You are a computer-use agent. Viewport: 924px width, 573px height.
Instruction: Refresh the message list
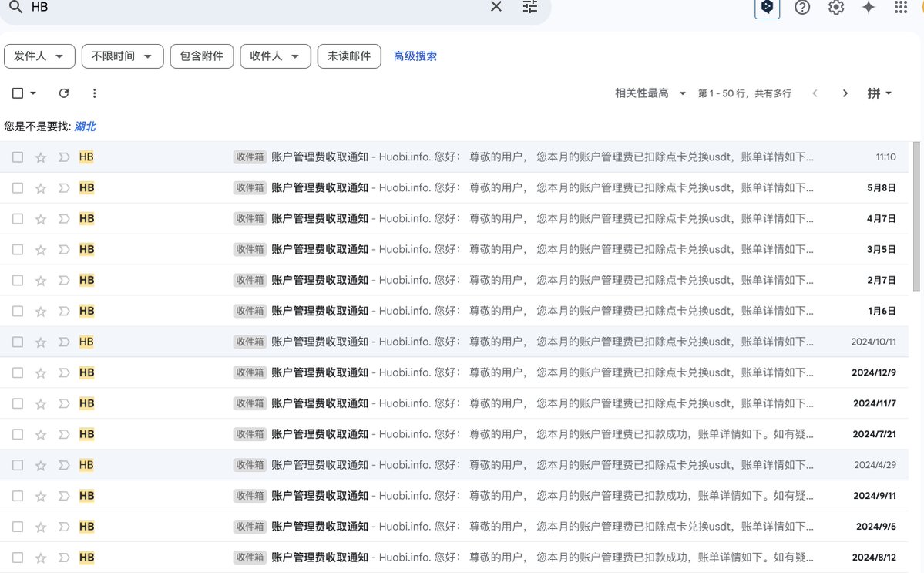pos(64,93)
